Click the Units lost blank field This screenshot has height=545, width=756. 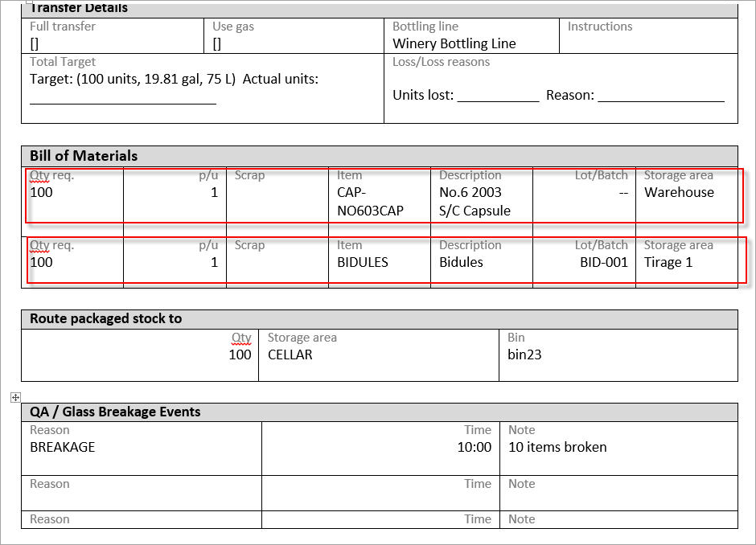pyautogui.click(x=498, y=100)
